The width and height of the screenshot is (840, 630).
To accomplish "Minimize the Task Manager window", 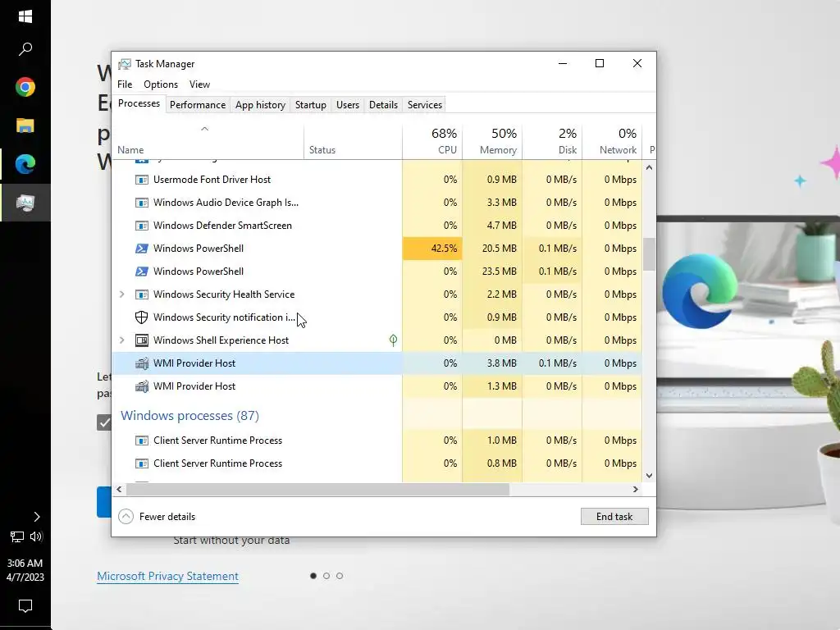I will (x=563, y=63).
